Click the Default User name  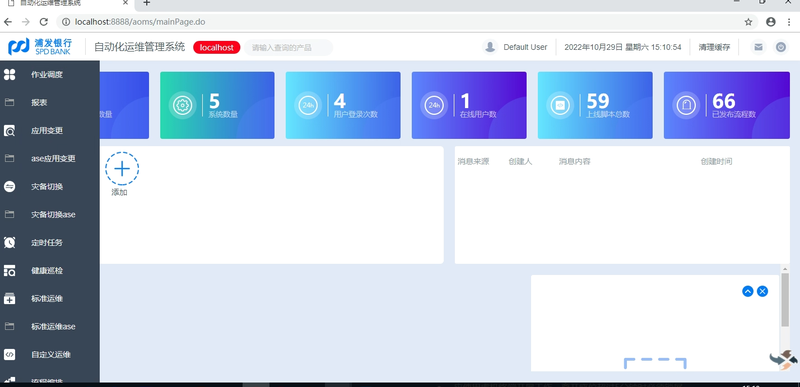click(525, 47)
